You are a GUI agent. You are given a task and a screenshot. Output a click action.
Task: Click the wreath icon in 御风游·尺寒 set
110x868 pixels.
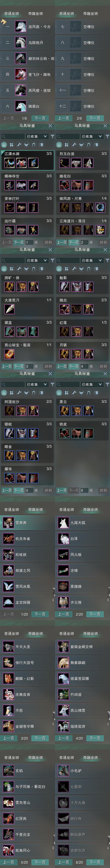(100, 208)
